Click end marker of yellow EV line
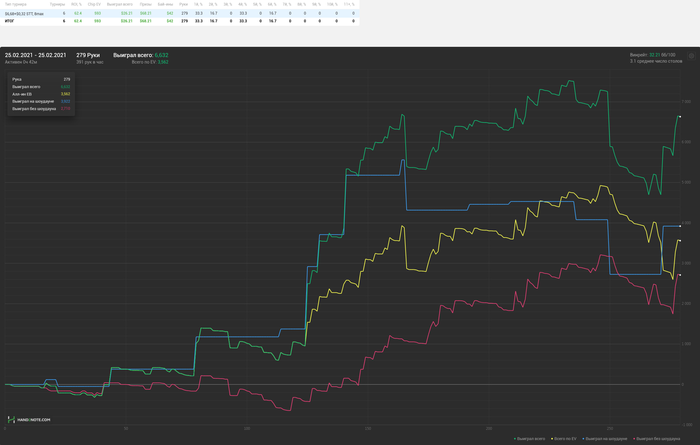The image size is (700, 445). pos(680,241)
